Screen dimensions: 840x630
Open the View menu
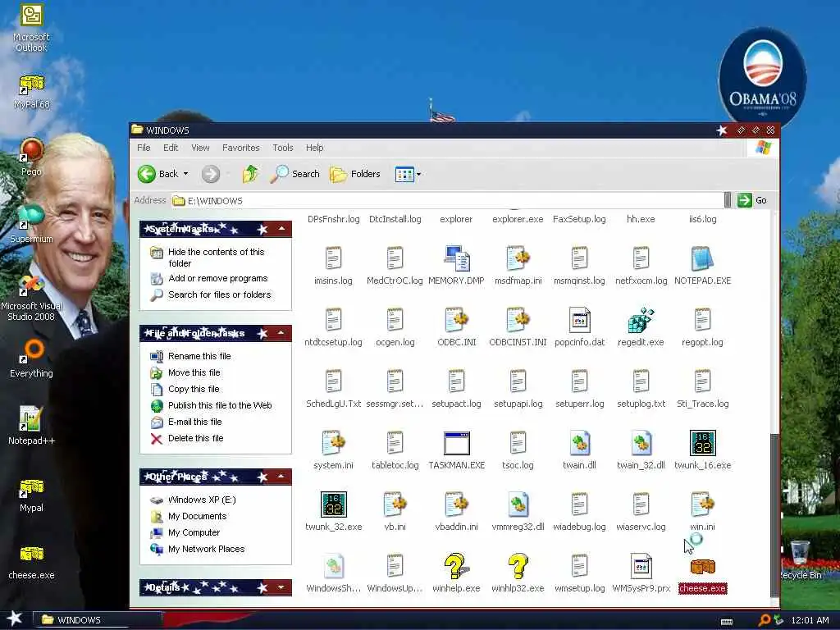coord(200,148)
